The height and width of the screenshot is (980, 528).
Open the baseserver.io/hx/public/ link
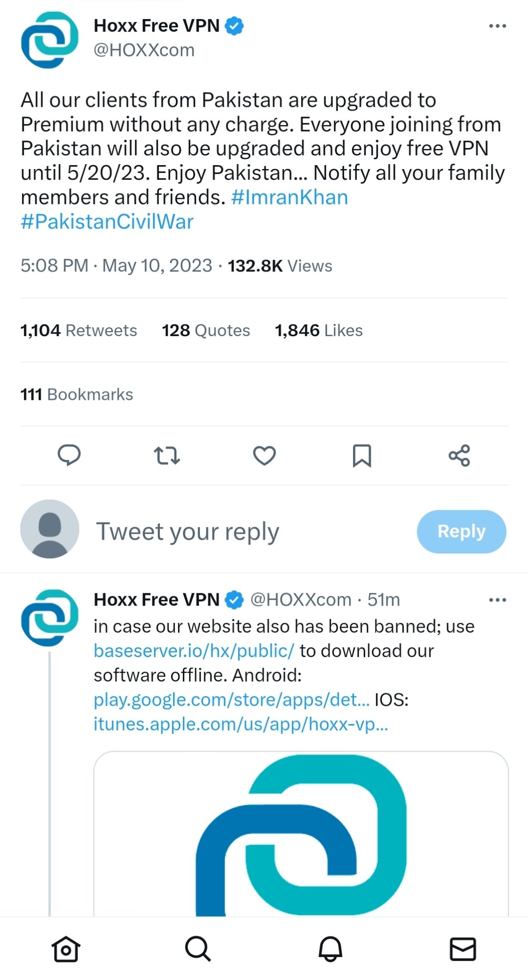pos(194,651)
